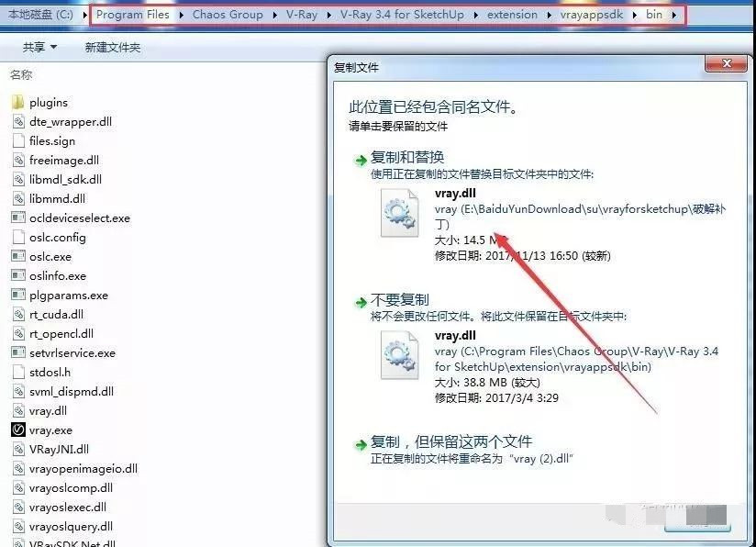Click the 新建文件夹 button
The width and height of the screenshot is (756, 547).
(x=112, y=47)
